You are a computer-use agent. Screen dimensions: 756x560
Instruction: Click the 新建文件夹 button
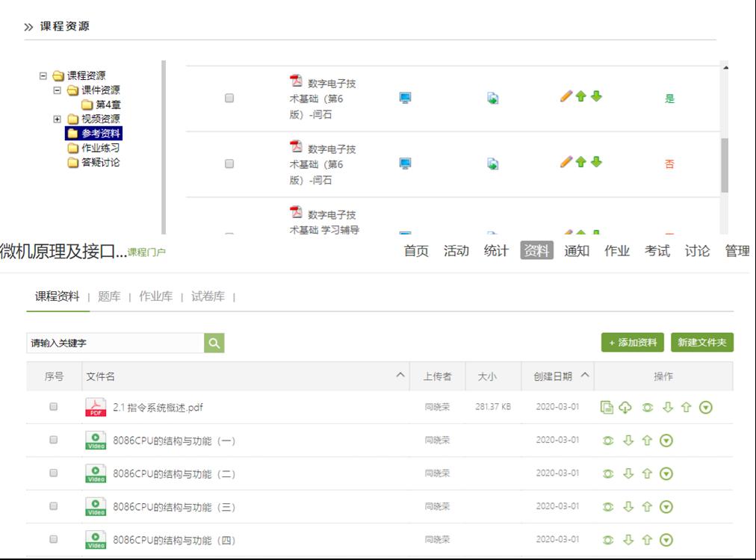click(x=701, y=342)
